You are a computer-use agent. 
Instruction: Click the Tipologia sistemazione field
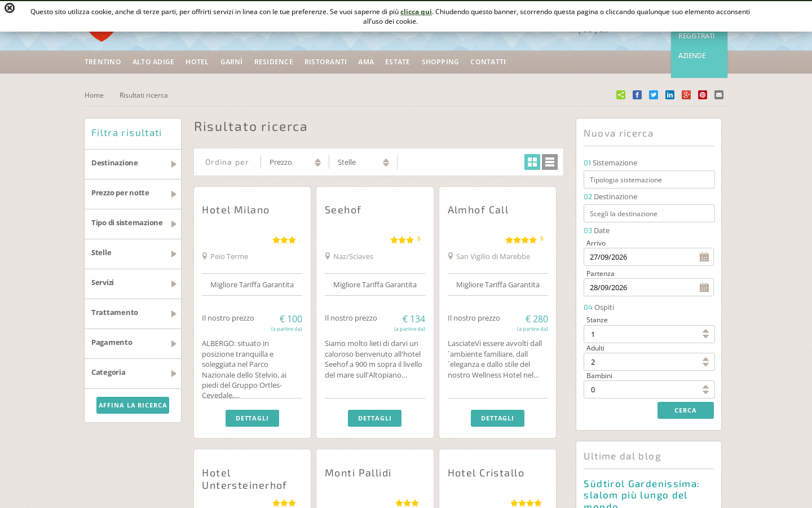649,179
